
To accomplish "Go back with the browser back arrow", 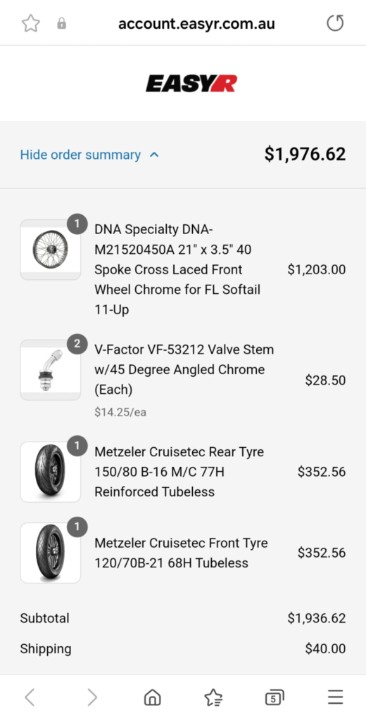I will [29, 698].
